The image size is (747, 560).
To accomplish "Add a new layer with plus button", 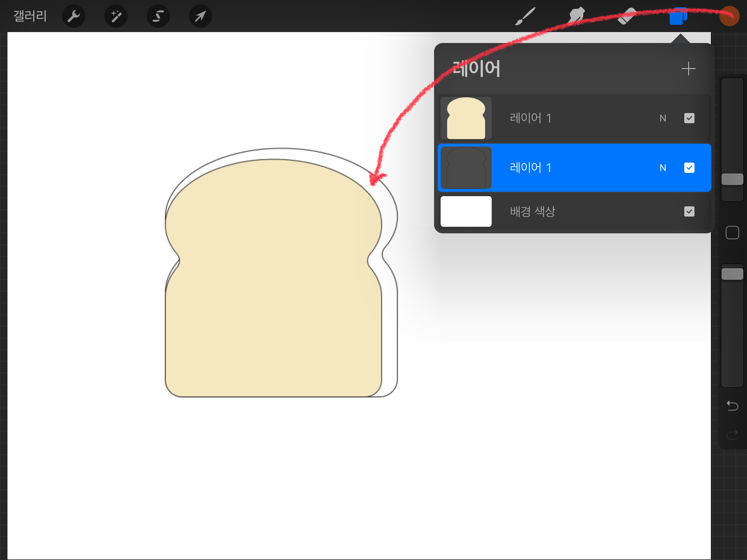I will click(688, 69).
